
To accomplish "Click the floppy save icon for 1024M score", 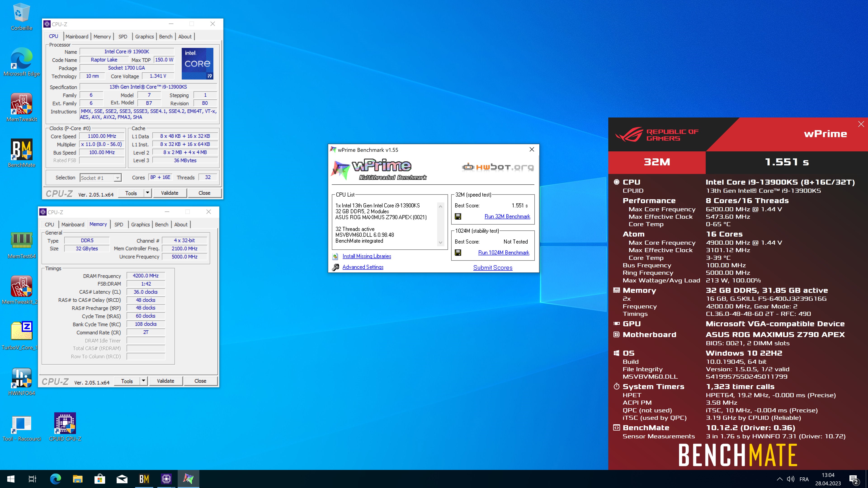I will tap(458, 252).
